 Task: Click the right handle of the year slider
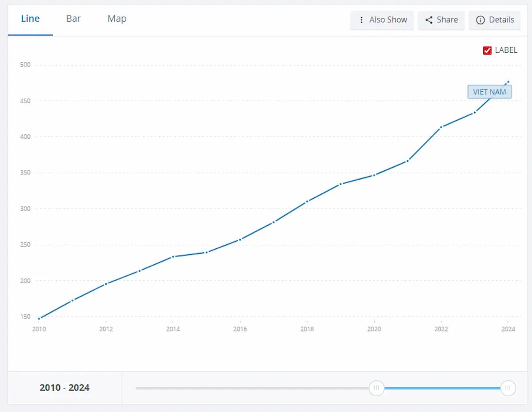tap(508, 388)
